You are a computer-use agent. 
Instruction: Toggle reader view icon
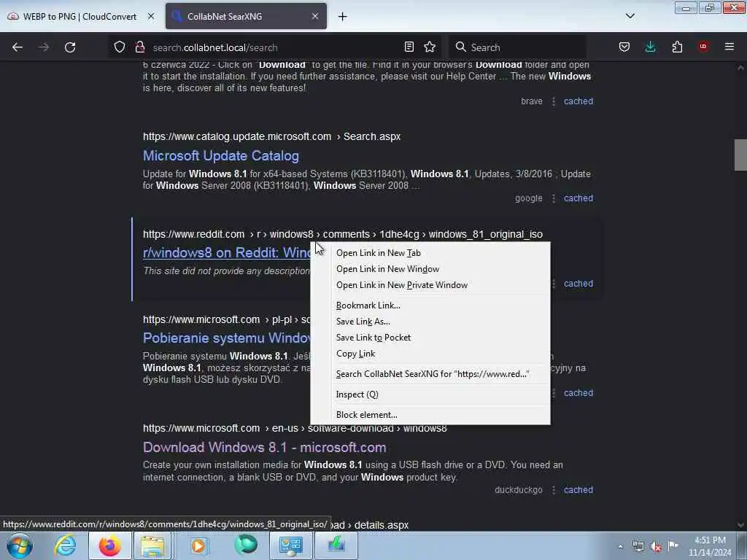coord(409,47)
